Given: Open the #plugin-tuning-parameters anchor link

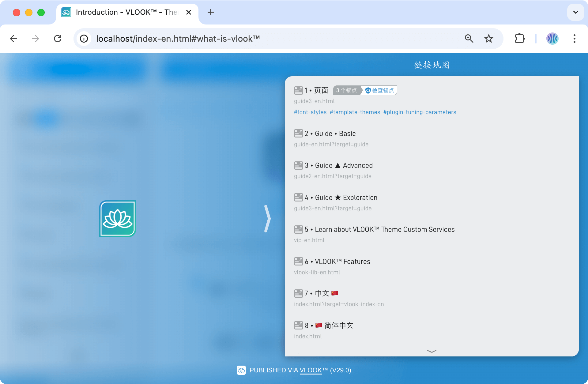Looking at the screenshot, I should click(420, 112).
